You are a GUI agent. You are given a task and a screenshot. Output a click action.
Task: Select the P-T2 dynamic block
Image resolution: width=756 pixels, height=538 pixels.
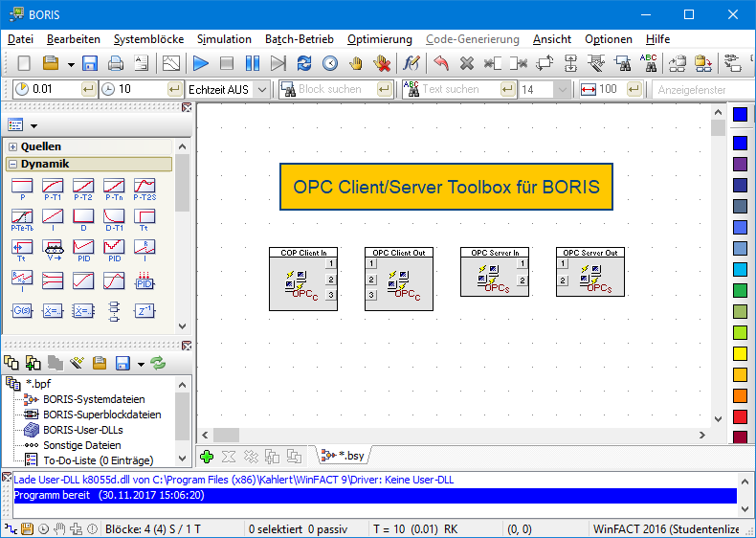pos(83,190)
